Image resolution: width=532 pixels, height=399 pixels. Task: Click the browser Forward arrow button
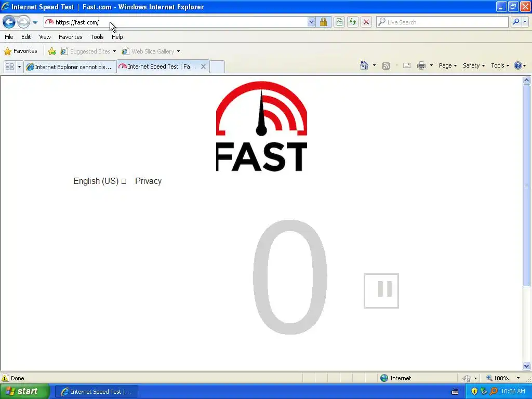pyautogui.click(x=23, y=22)
